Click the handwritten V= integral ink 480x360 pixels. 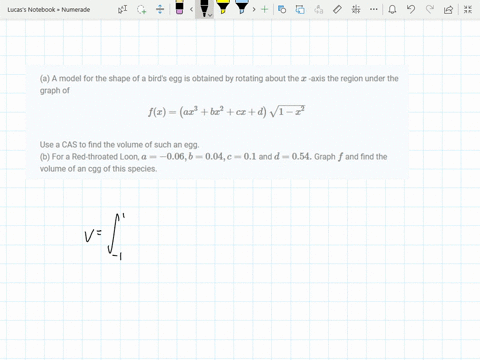tap(105, 237)
